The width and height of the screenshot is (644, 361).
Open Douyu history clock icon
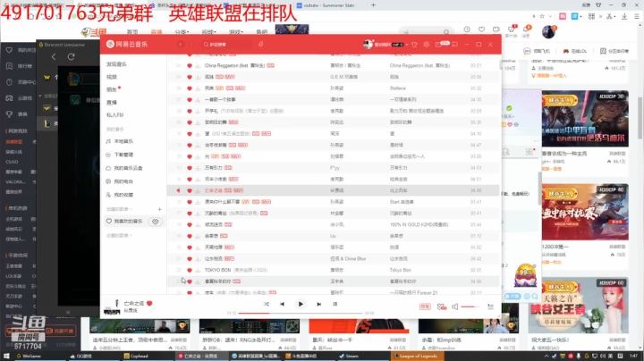coord(467,29)
